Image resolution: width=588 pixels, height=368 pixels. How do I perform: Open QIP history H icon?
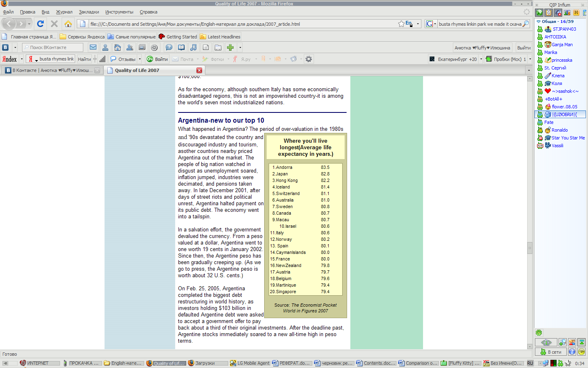[576, 13]
